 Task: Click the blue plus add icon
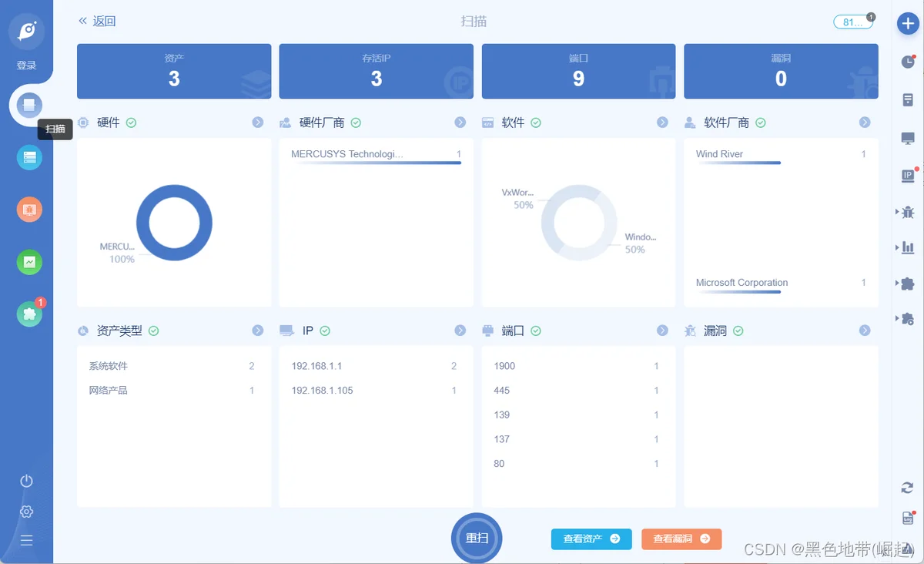click(x=908, y=23)
